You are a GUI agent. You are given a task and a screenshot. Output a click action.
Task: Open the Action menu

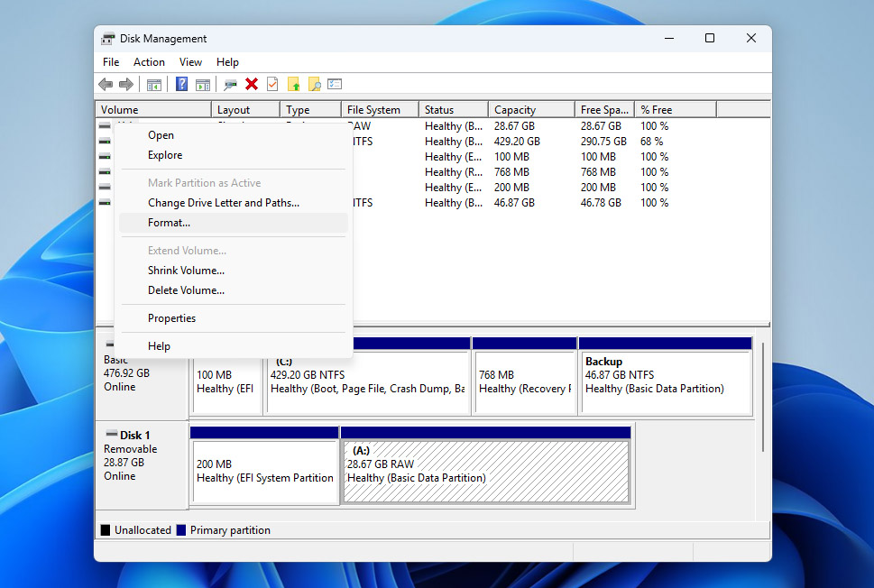tap(149, 61)
